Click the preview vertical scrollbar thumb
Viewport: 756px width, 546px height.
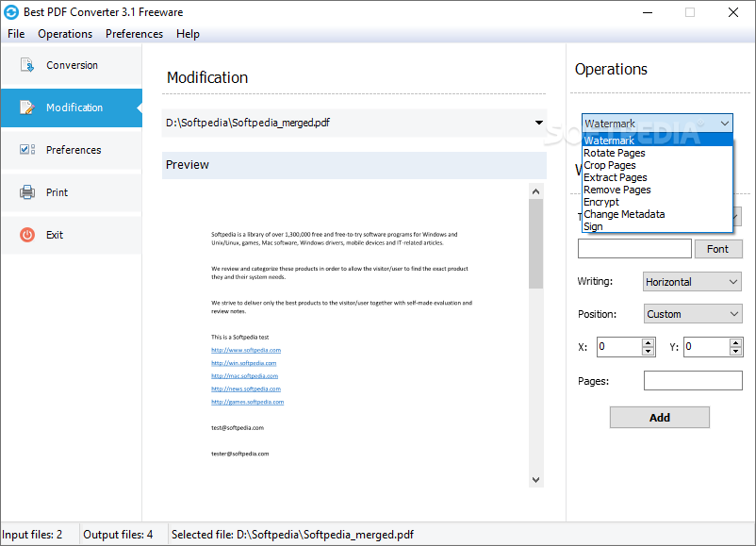coord(535,243)
